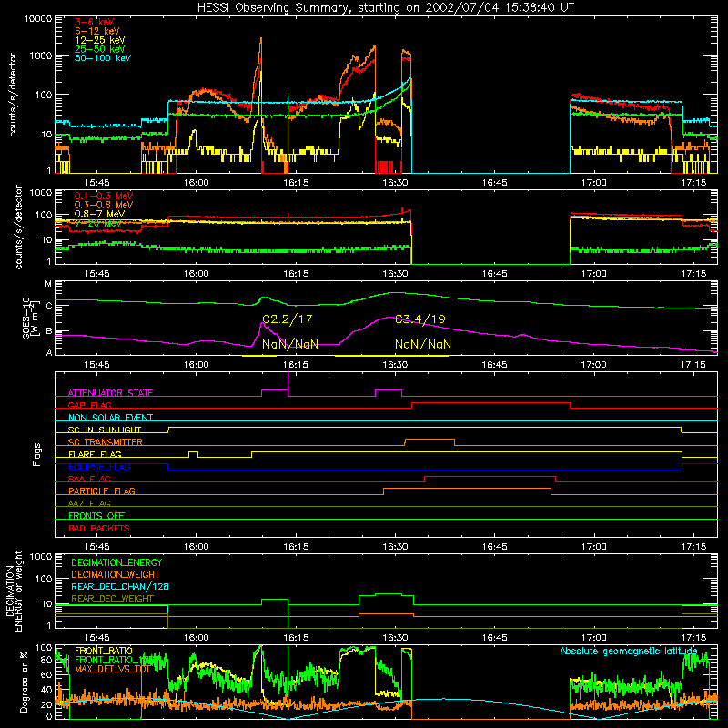Click the 10000 y-axis value on top plot
The height and width of the screenshot is (728, 728).
pyautogui.click(x=38, y=18)
